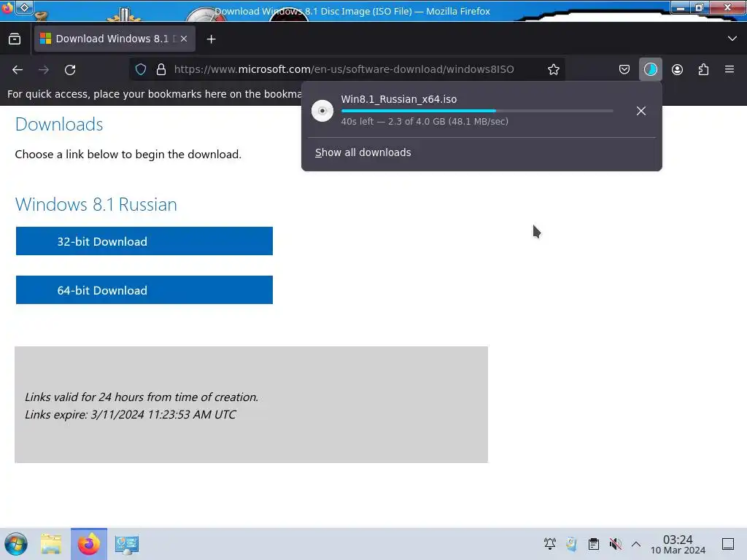
Task: Open Firefox account menu
Action: pyautogui.click(x=677, y=69)
